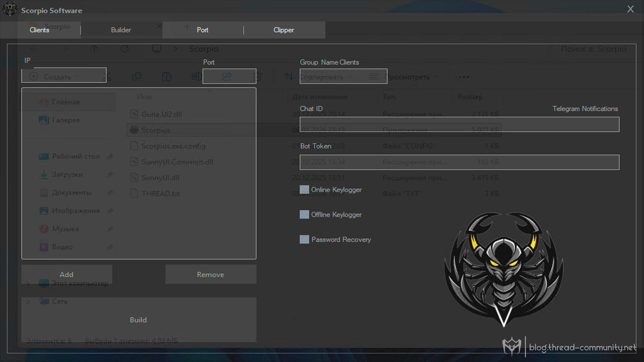Toggle the Offline Keylogger checkbox
Viewport: 644px width, 362px height.
point(304,214)
